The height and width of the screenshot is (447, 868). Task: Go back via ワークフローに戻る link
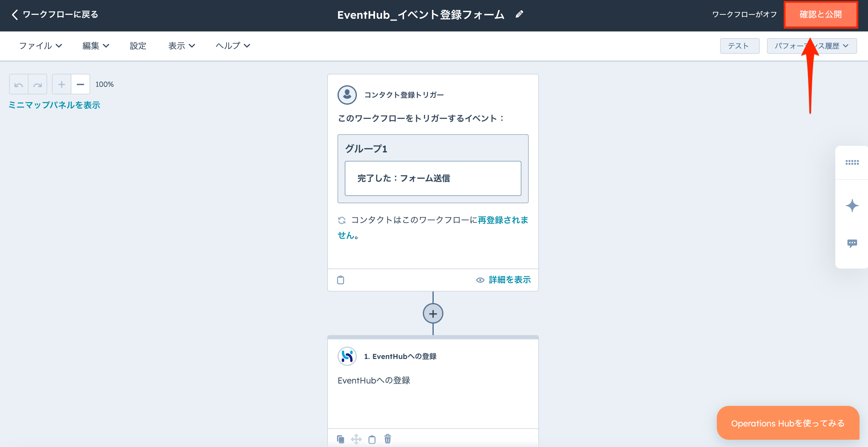60,15
